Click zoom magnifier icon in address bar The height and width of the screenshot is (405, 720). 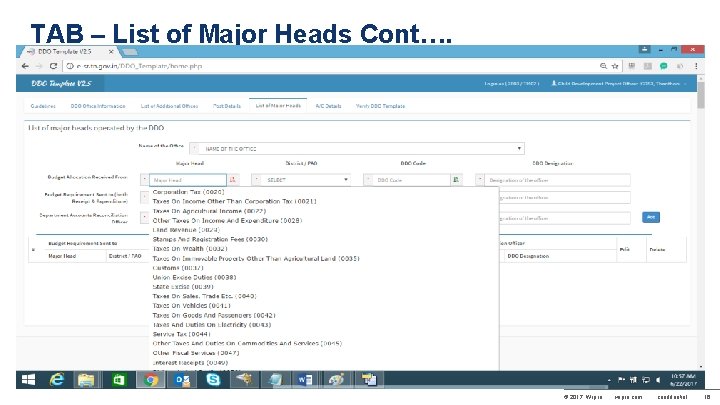click(x=603, y=66)
